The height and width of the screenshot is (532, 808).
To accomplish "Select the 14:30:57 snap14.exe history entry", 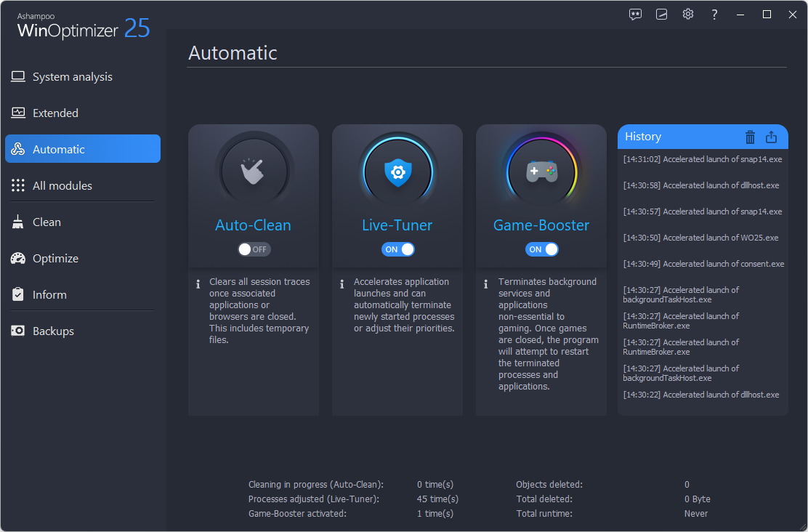I will point(703,212).
